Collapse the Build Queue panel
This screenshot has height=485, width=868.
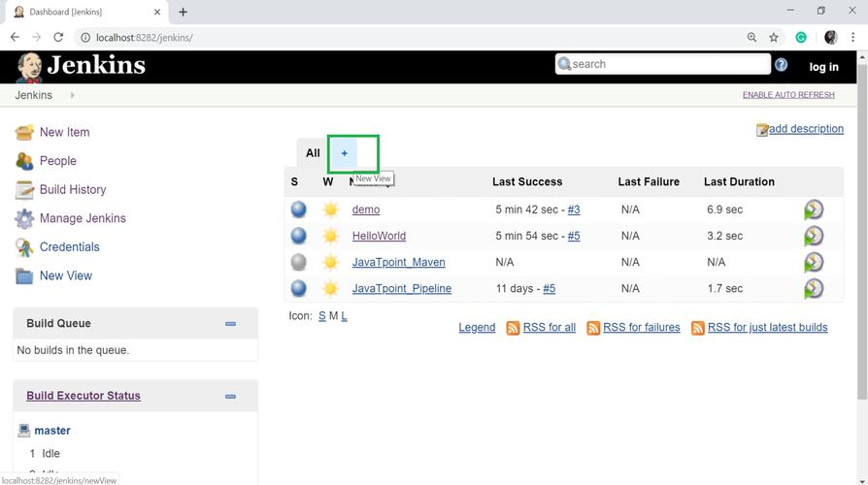pyautogui.click(x=230, y=324)
